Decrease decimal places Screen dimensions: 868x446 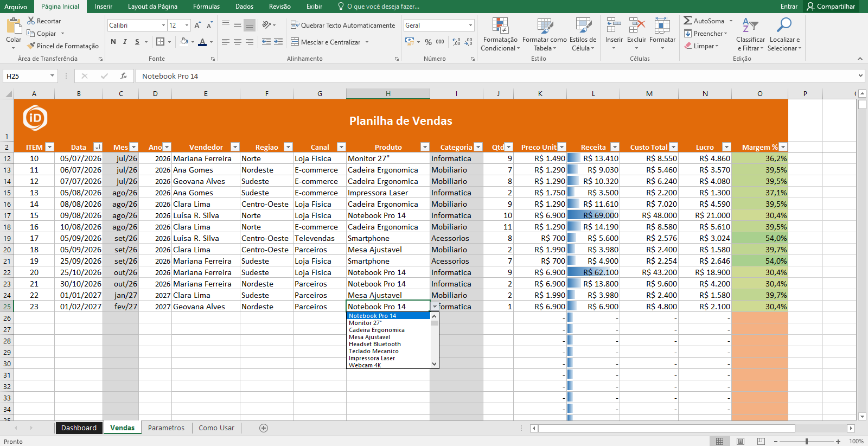(469, 42)
